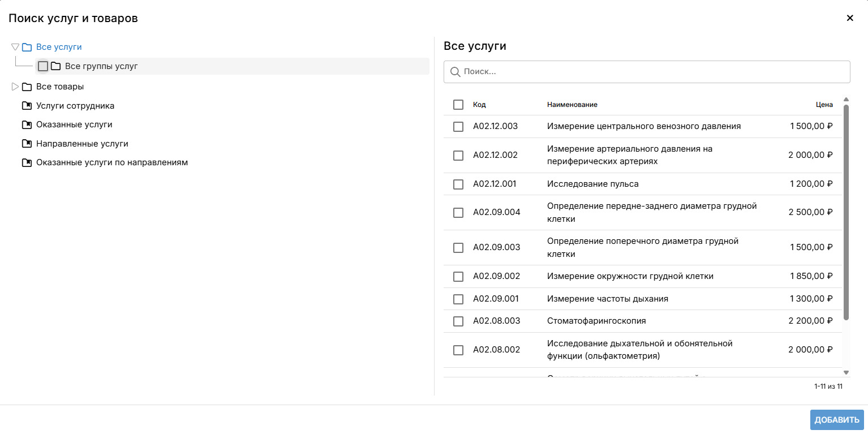Tick the Стоматофарингоскопия row checkbox

(458, 321)
